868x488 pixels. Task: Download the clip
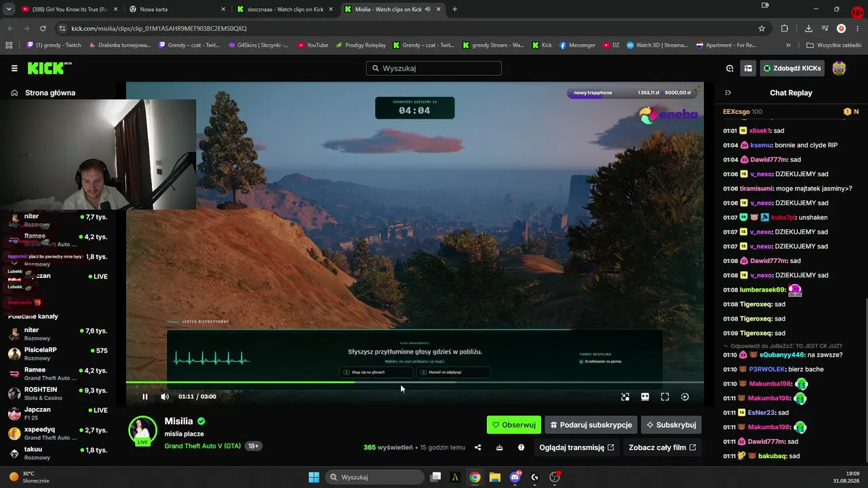[499, 447]
